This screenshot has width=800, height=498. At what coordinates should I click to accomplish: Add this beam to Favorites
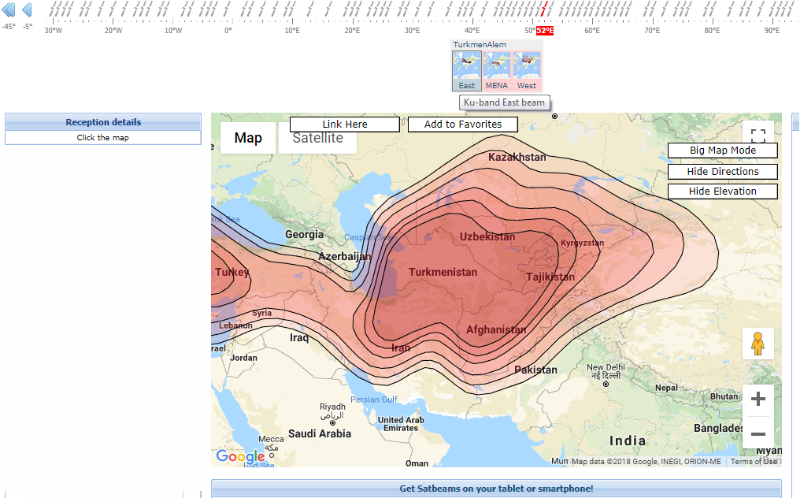tap(462, 124)
